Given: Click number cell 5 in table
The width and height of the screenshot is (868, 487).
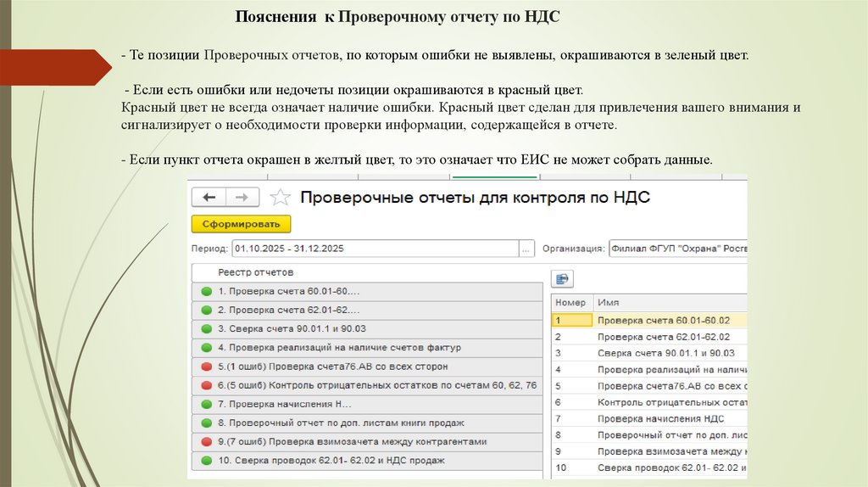Looking at the screenshot, I should pyautogui.click(x=572, y=386).
